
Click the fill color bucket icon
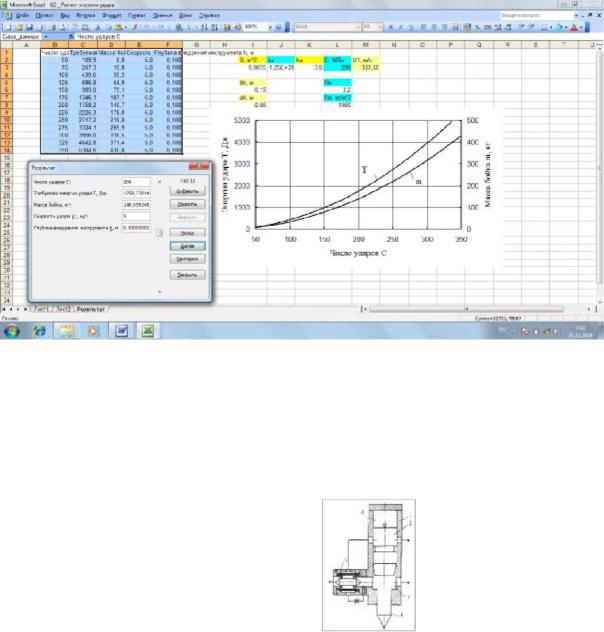tap(559, 27)
